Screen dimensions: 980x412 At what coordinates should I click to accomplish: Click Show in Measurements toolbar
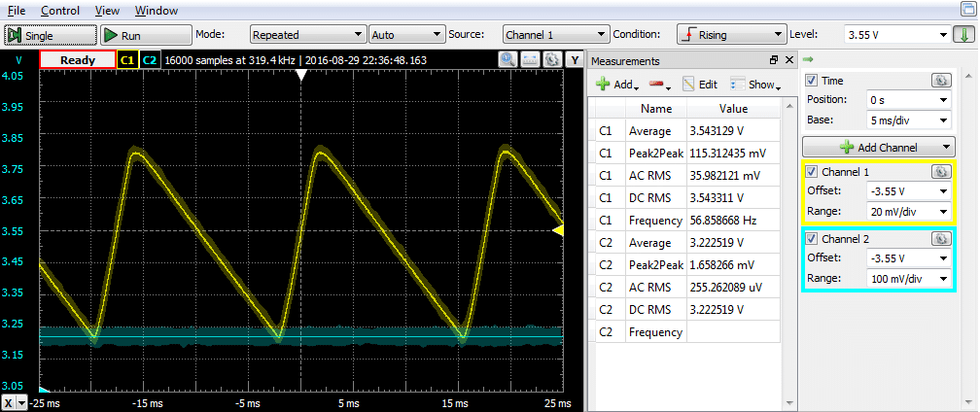point(755,85)
